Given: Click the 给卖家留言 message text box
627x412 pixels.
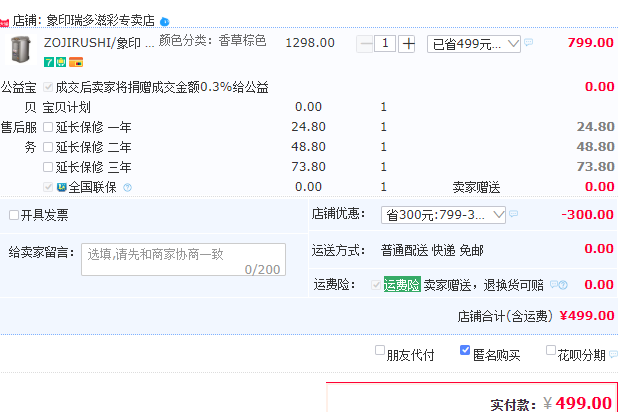Looking at the screenshot, I should pos(183,259).
